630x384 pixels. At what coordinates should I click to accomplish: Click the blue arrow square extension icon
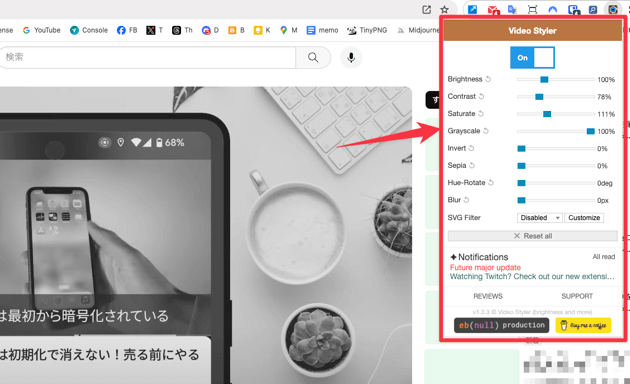[472, 9]
